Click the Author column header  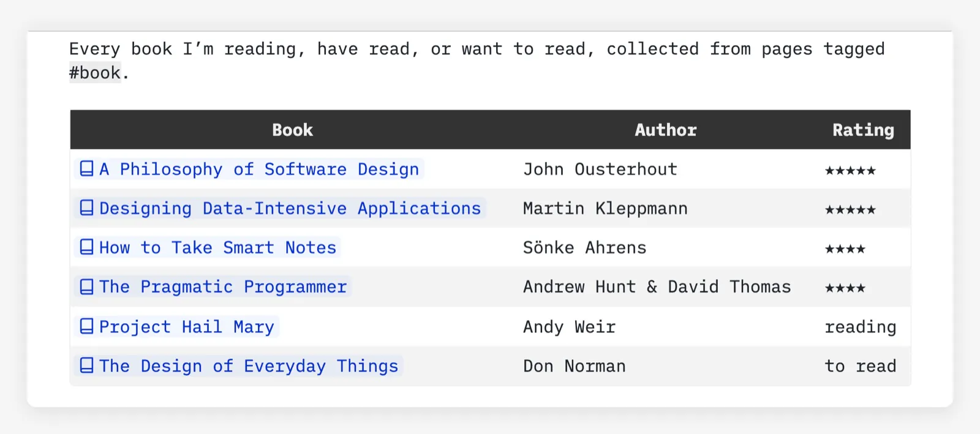pyautogui.click(x=666, y=130)
